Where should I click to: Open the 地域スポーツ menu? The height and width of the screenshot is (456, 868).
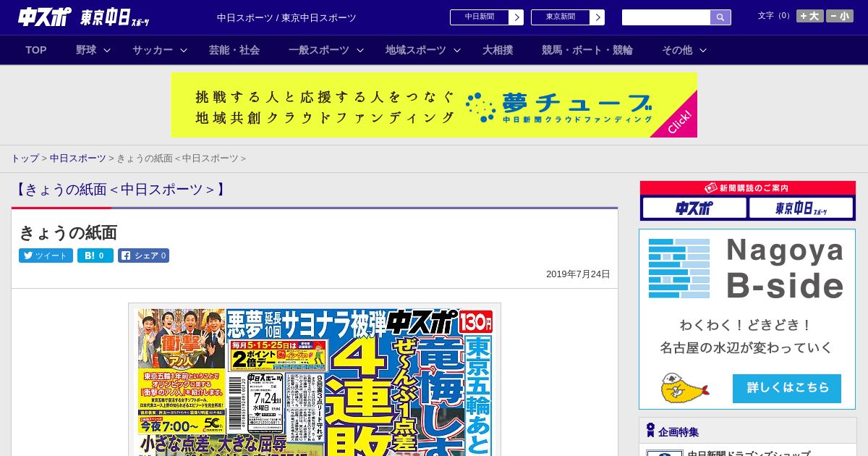pos(416,50)
